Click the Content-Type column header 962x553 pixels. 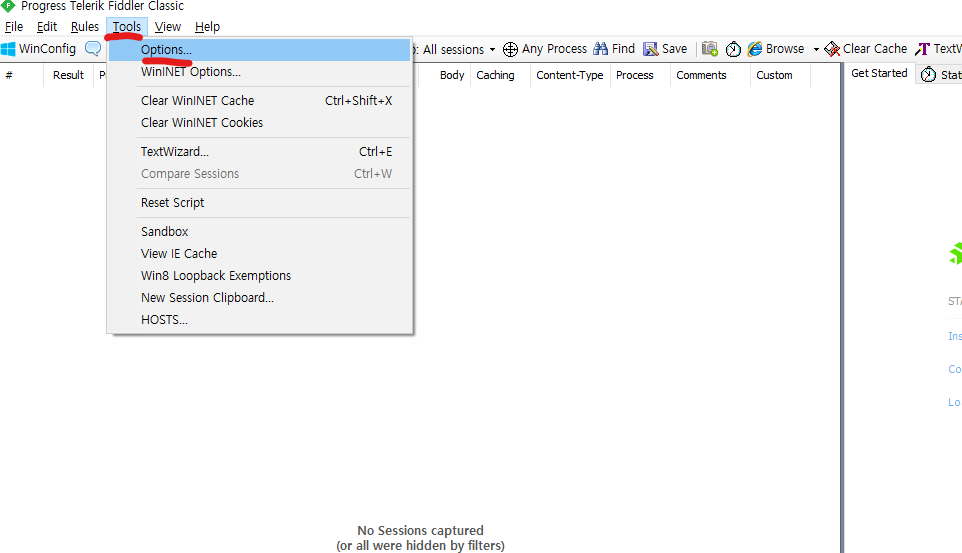click(x=570, y=75)
